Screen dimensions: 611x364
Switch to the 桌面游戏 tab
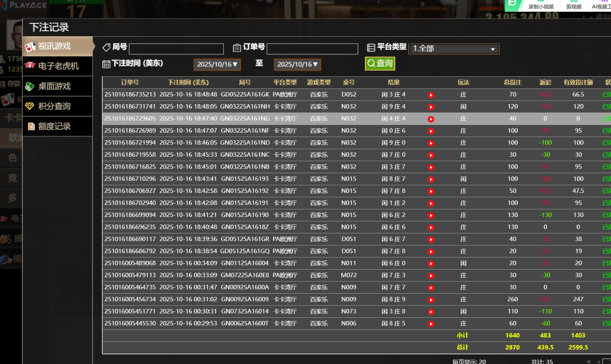[54, 86]
